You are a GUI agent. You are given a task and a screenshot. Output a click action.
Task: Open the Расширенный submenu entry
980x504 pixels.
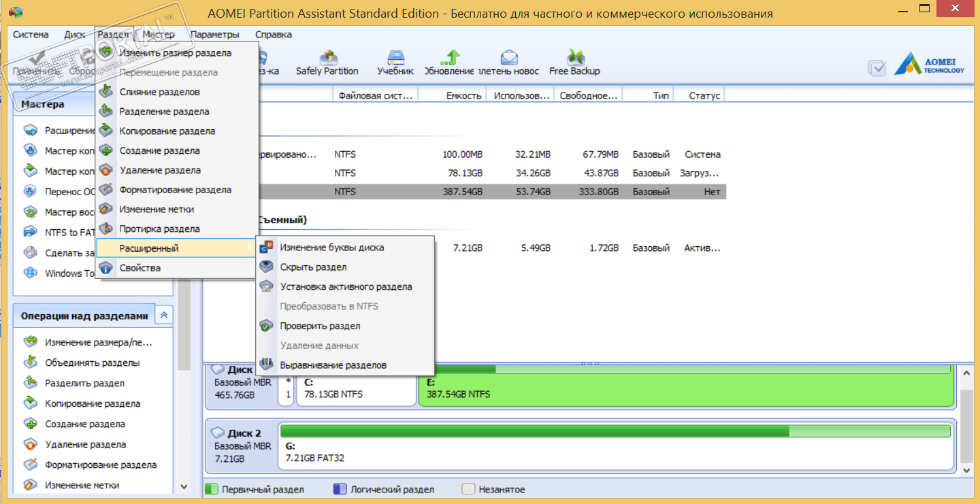pyautogui.click(x=176, y=248)
